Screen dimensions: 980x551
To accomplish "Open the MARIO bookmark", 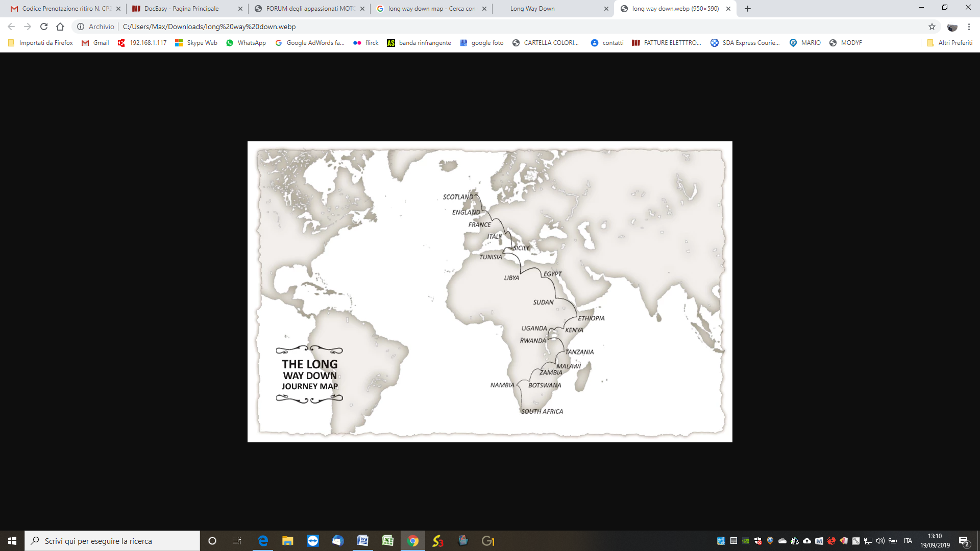I will point(805,43).
